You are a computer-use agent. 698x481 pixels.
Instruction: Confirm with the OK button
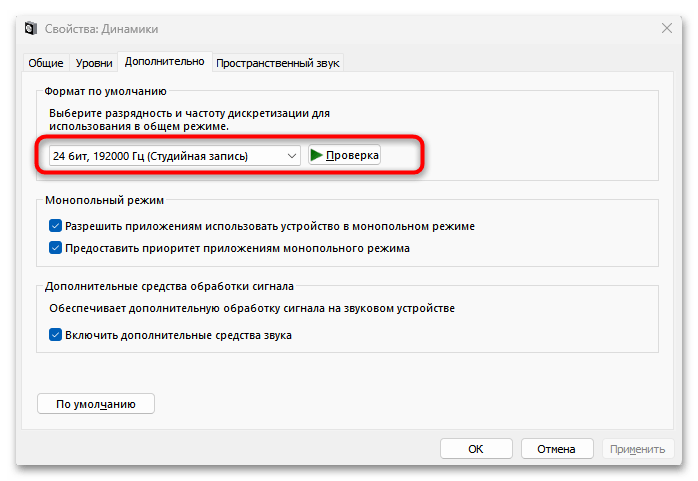point(476,449)
